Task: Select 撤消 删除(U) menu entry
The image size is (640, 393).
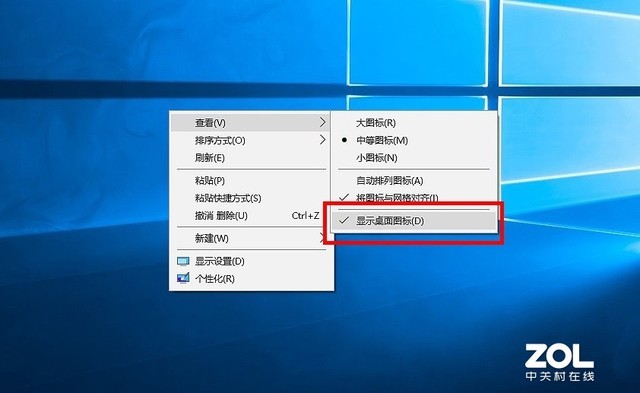Action: 250,215
